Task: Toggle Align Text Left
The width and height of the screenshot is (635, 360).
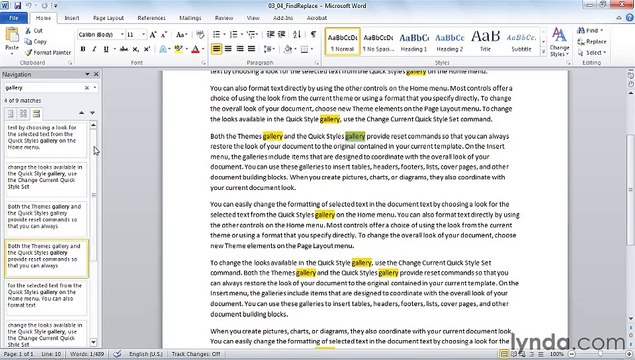Action: (217, 49)
